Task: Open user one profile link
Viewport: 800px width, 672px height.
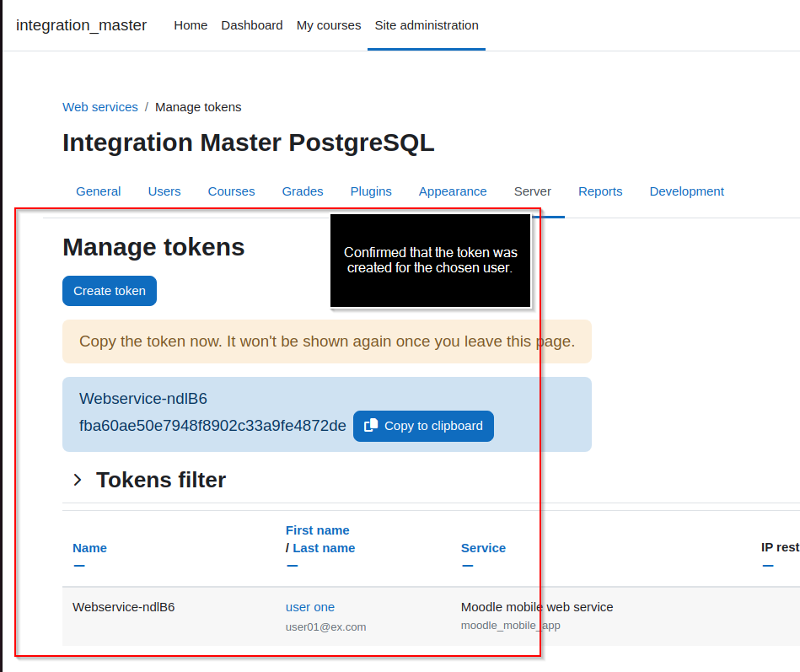Action: (309, 607)
